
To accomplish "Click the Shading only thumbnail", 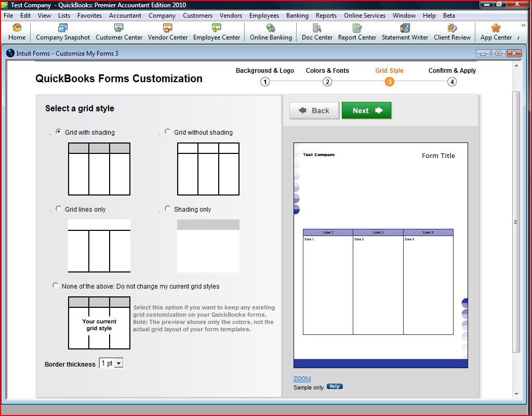I will tap(208, 246).
